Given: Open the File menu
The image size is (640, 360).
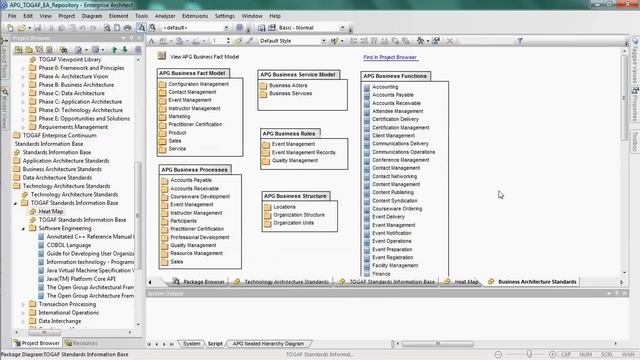Looking at the screenshot, I should [x=12, y=16].
